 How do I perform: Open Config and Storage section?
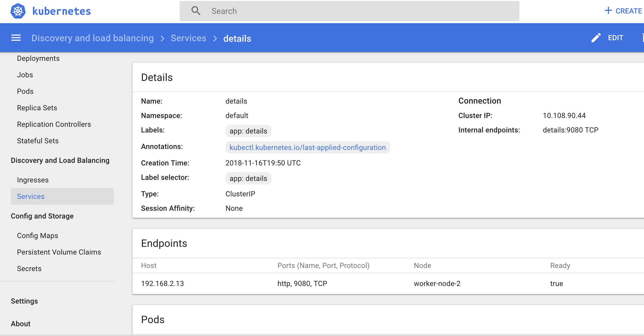(42, 216)
